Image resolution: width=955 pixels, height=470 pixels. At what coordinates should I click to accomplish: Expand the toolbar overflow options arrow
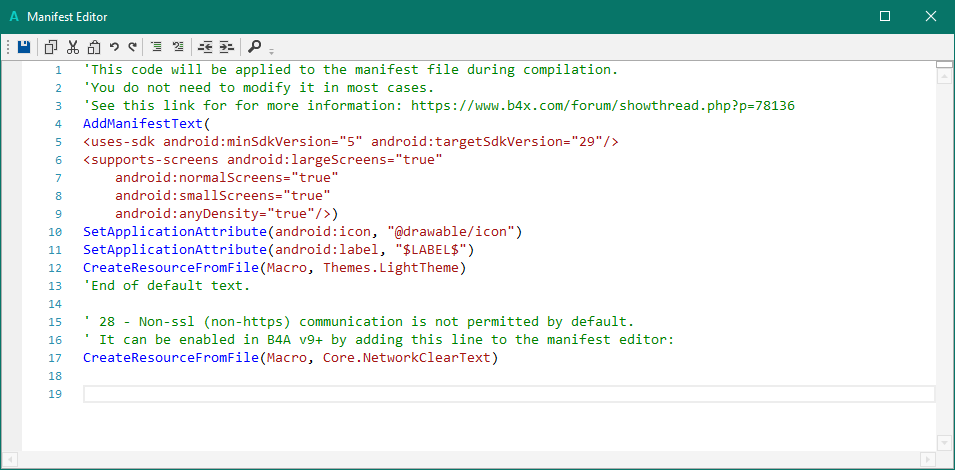click(x=271, y=50)
